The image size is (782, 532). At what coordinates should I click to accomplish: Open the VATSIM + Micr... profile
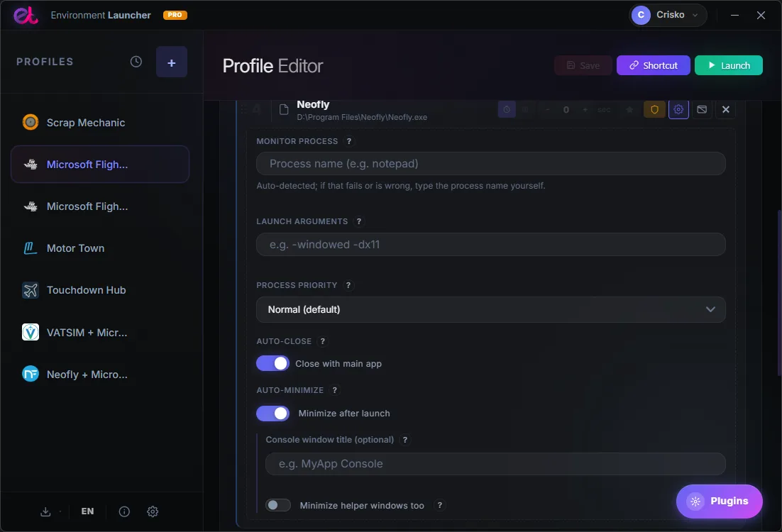click(x=100, y=332)
